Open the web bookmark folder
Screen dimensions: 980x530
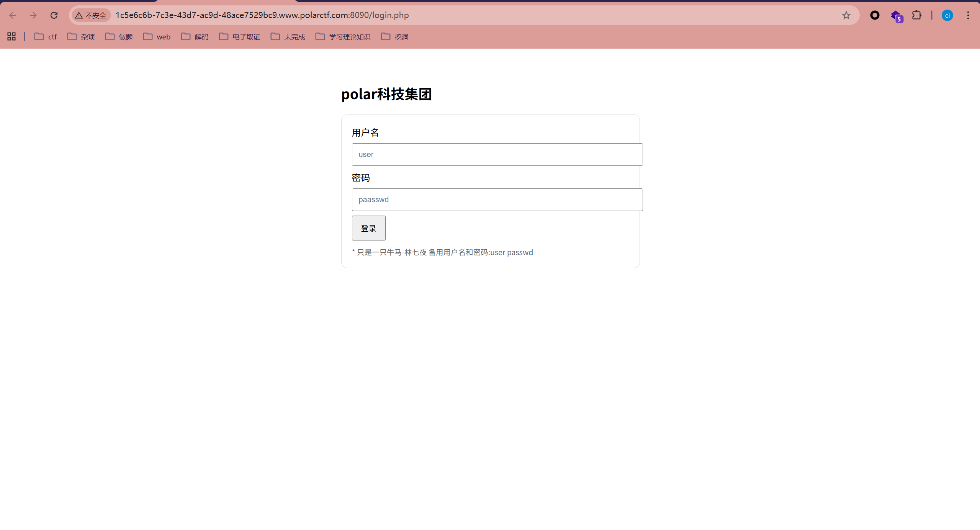pyautogui.click(x=157, y=37)
